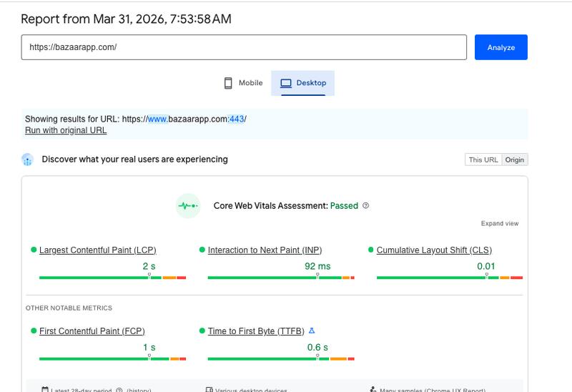Click the LCP value 2 s
The image size is (572, 392).
point(149,266)
